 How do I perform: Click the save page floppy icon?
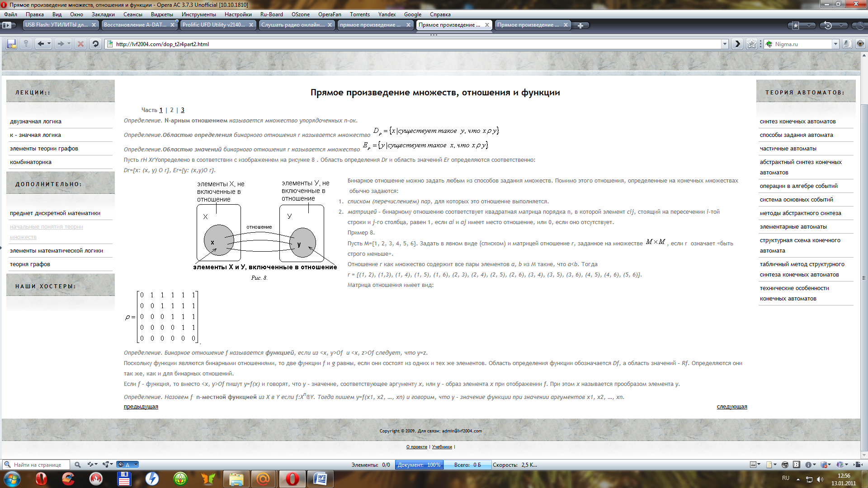coord(11,44)
